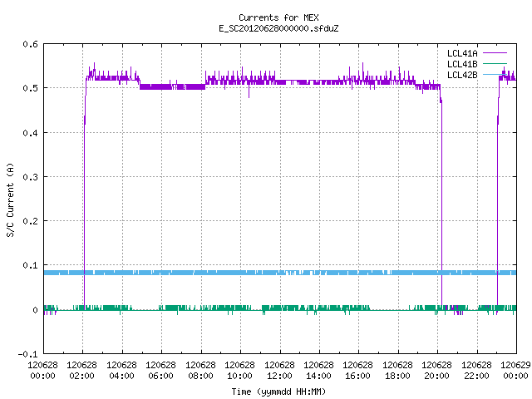Click the 0.5 y-axis tick label
Viewport: 532px width, 399px height.
30,88
